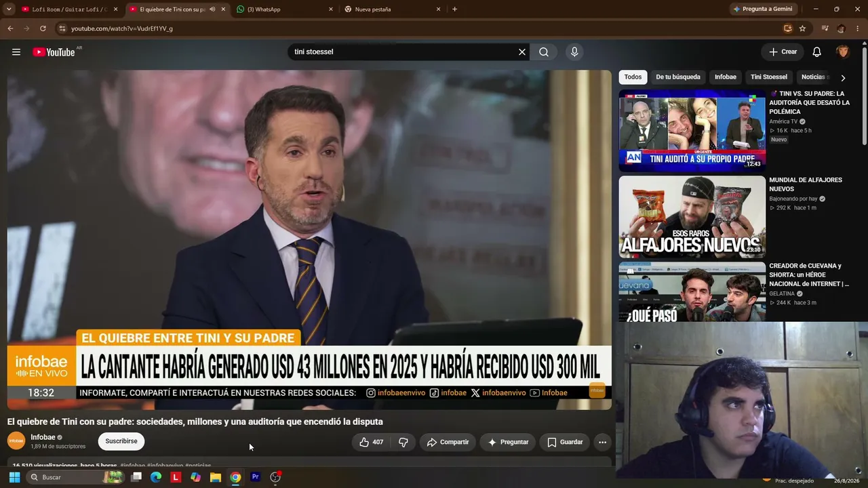The width and height of the screenshot is (868, 488).
Task: Open the MUNDIAL DE ALFAJORES NUEVOS video title
Action: [x=806, y=184]
